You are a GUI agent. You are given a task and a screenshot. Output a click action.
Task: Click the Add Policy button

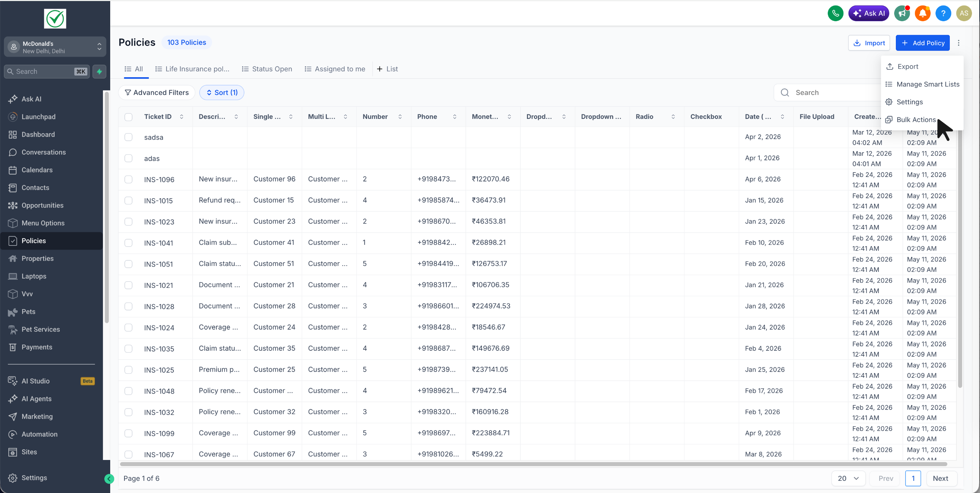point(923,43)
